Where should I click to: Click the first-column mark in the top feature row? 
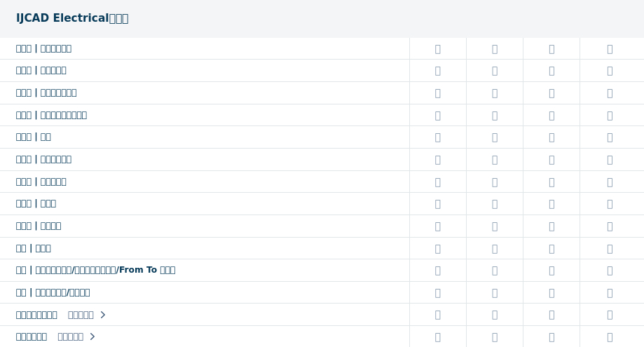click(x=437, y=49)
